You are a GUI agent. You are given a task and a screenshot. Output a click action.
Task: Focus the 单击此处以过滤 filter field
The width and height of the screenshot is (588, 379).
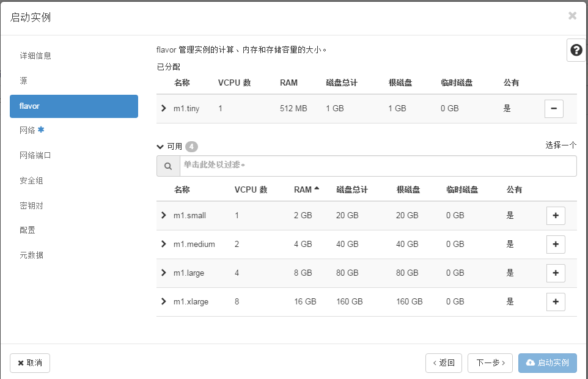click(x=378, y=166)
